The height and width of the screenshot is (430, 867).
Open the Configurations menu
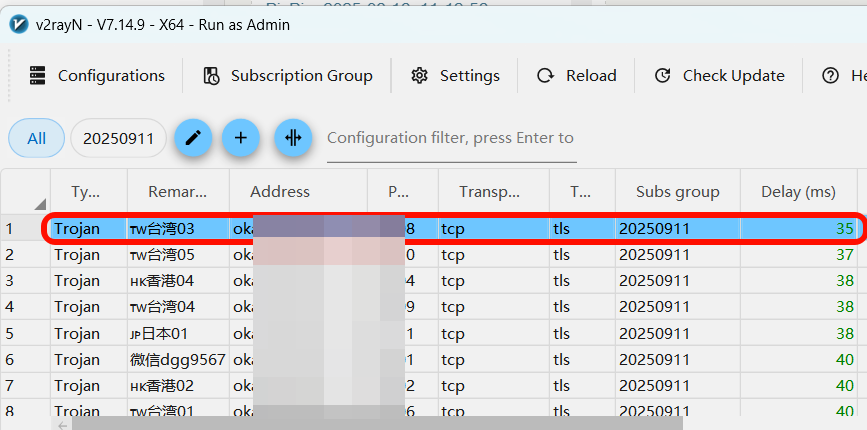tap(110, 76)
